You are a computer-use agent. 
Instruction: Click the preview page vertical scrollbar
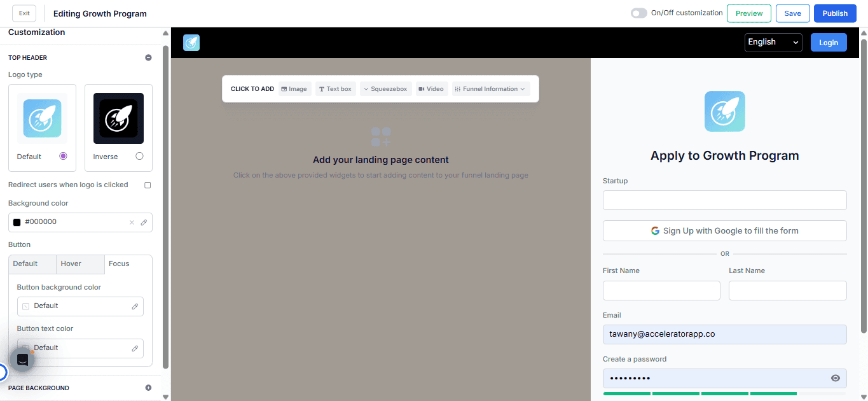click(x=864, y=185)
